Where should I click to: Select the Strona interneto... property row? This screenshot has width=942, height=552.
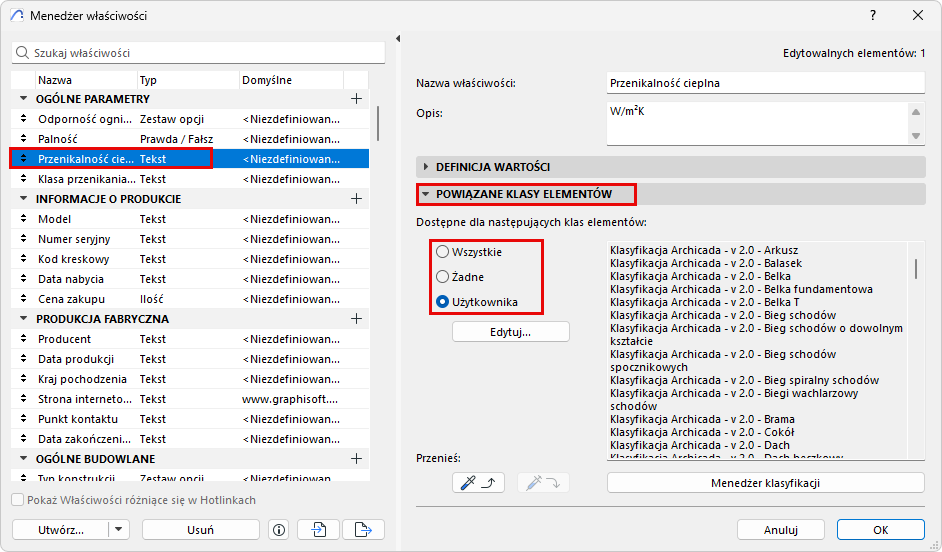[x=190, y=399]
